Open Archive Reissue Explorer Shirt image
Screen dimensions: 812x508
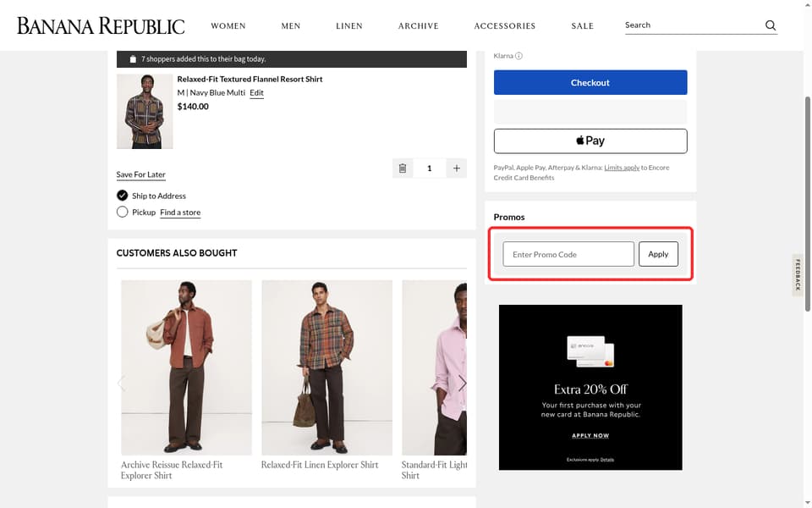(186, 367)
